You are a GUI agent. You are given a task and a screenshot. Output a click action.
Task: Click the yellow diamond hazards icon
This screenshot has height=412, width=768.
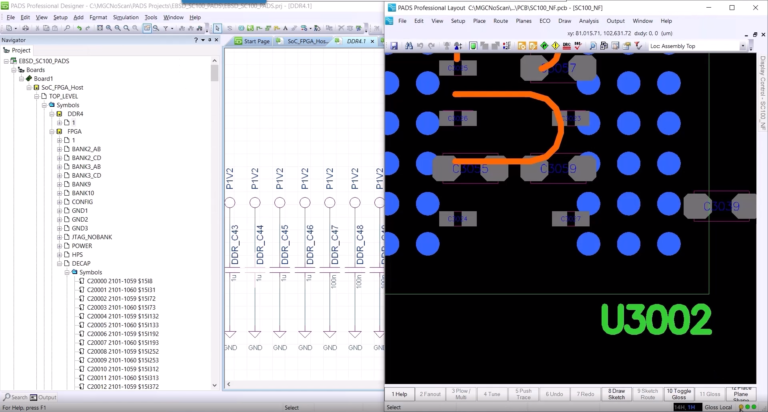[555, 46]
